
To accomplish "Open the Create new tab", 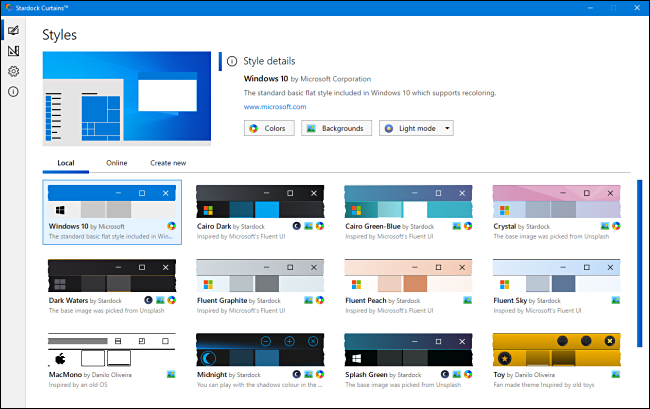I will 167,162.
